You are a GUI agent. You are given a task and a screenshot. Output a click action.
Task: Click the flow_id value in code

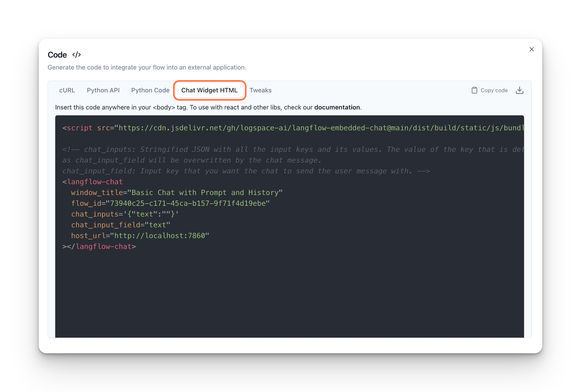[x=188, y=203]
